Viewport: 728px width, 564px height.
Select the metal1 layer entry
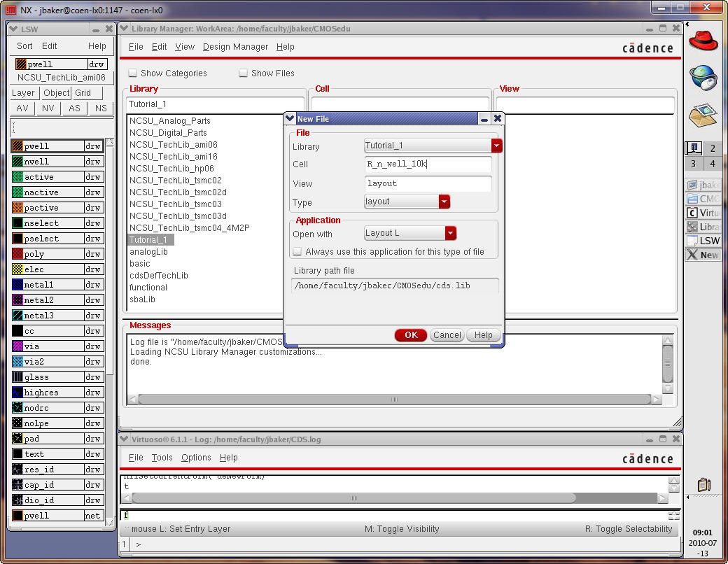[x=57, y=285]
